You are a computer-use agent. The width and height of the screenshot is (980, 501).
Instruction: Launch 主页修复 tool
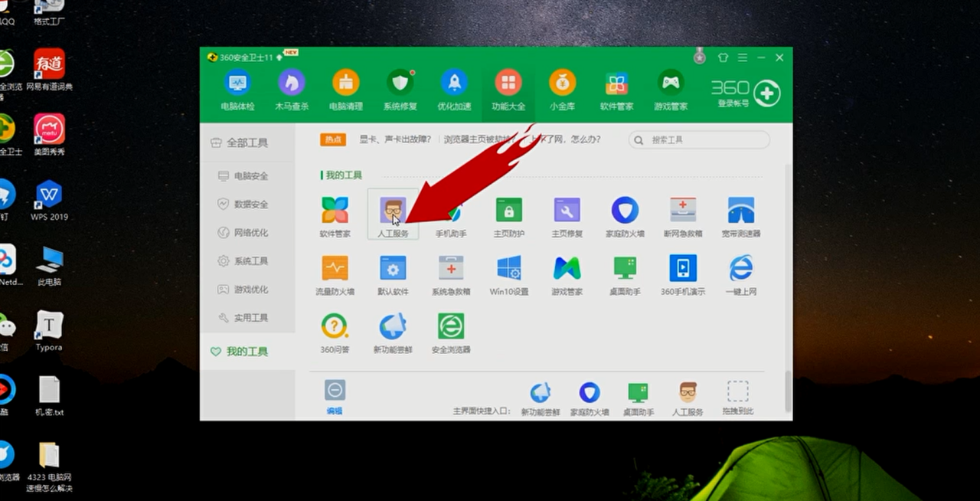click(567, 218)
